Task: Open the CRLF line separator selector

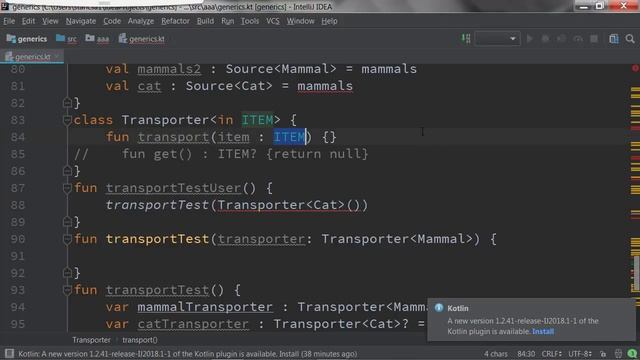Action: [x=551, y=354]
